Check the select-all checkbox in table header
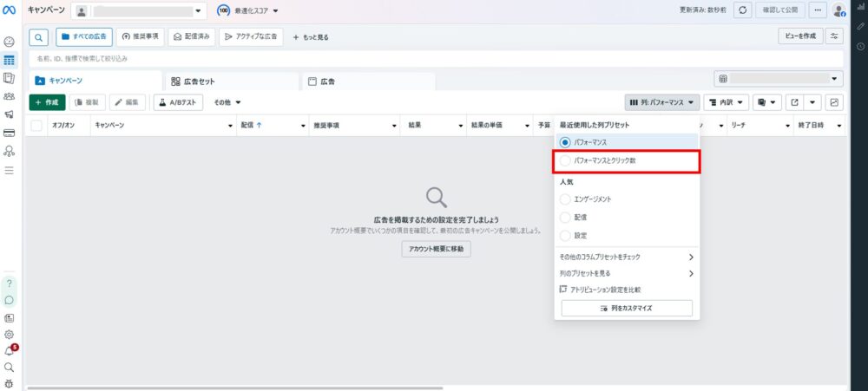The height and width of the screenshot is (391, 868). pyautogui.click(x=36, y=126)
